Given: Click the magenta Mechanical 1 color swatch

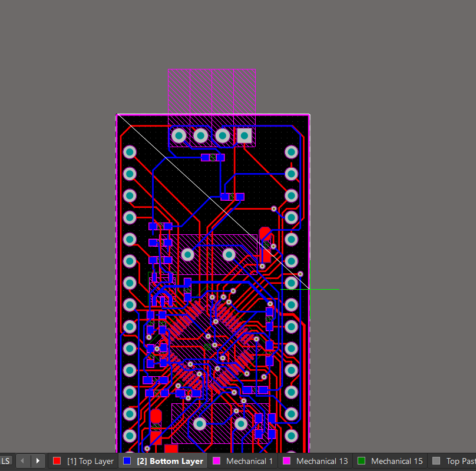Looking at the screenshot, I should (216, 461).
